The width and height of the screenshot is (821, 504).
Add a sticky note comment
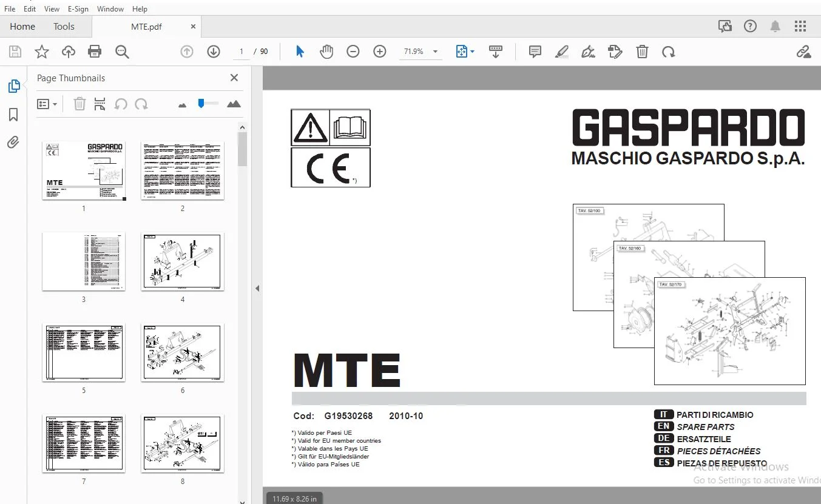tap(535, 52)
